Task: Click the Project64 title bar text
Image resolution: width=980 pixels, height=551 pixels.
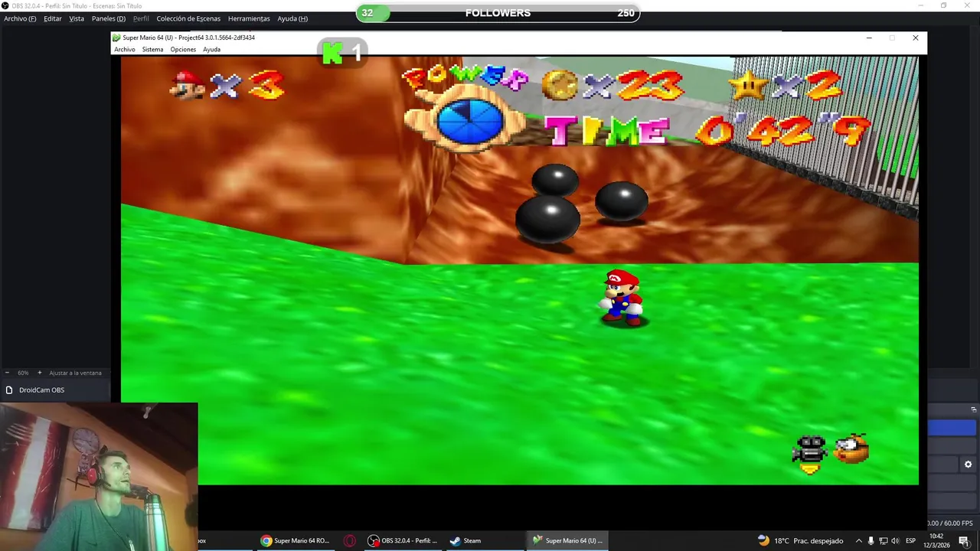Action: [x=189, y=37]
